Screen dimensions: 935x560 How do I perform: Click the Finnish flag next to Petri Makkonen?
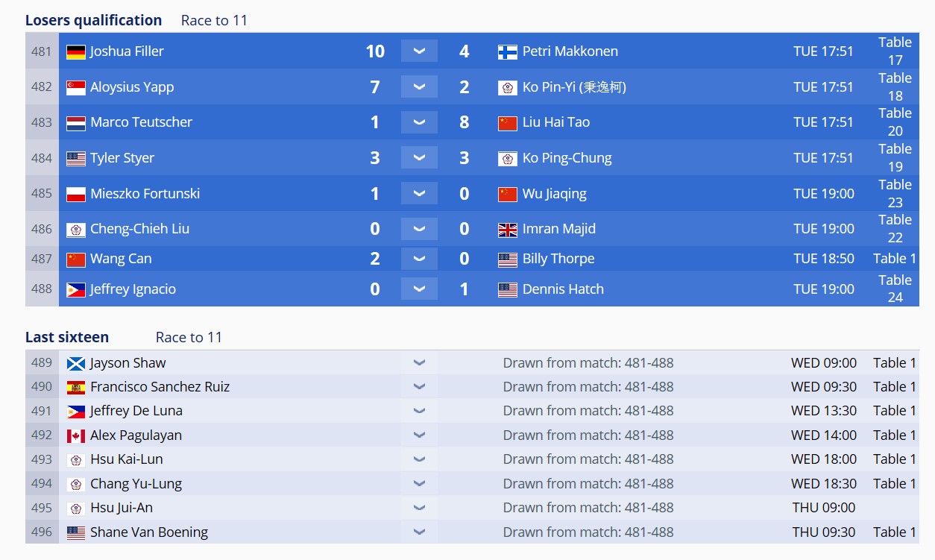click(x=508, y=51)
